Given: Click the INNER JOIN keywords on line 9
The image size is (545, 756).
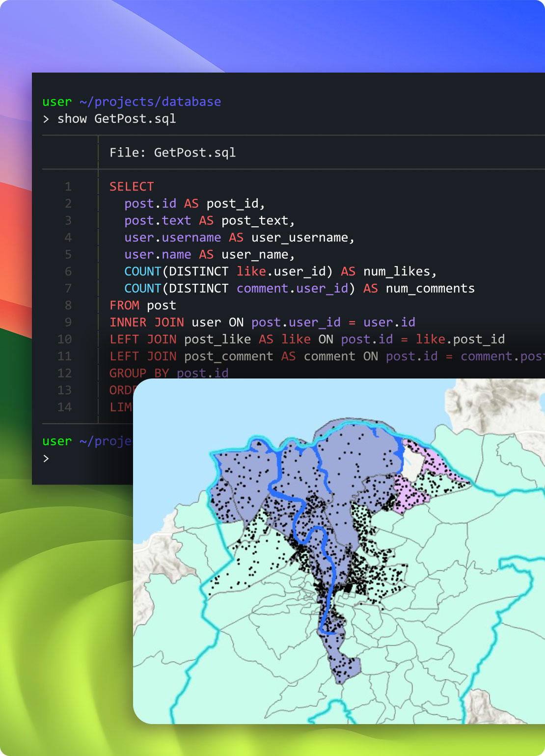Looking at the screenshot, I should (146, 322).
